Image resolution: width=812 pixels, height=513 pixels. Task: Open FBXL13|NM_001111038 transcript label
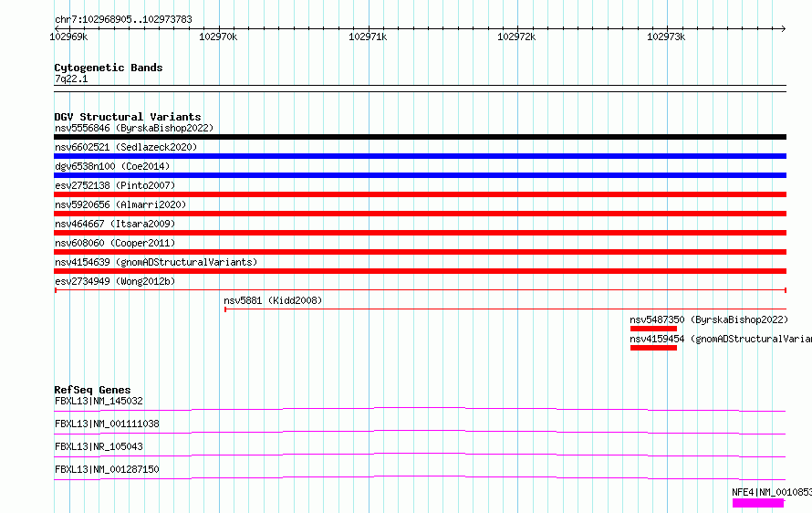click(107, 424)
